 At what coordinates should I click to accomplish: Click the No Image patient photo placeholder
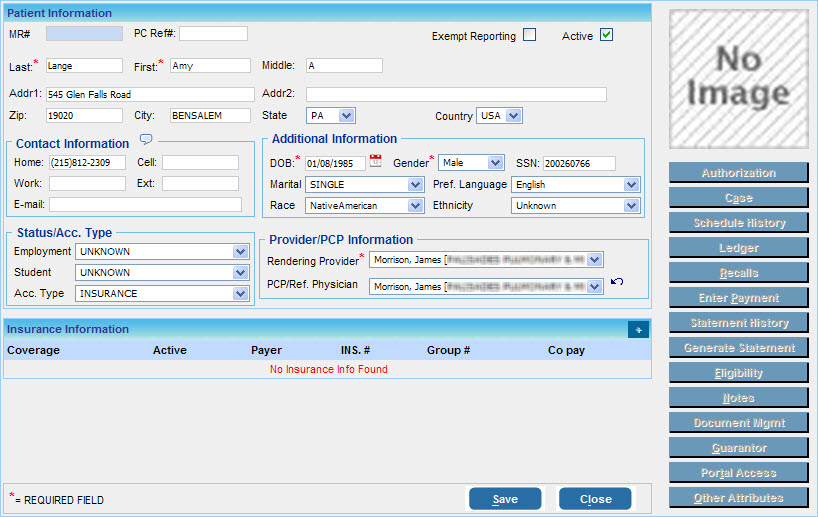coord(738,79)
